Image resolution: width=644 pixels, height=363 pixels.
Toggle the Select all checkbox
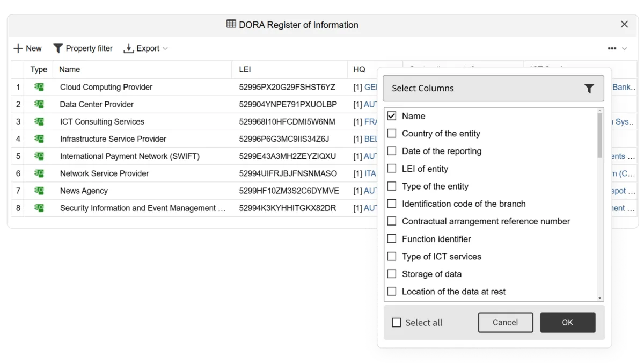click(397, 323)
